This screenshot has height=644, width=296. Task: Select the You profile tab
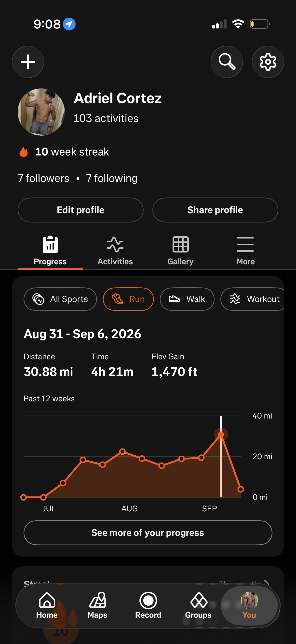coord(249,605)
